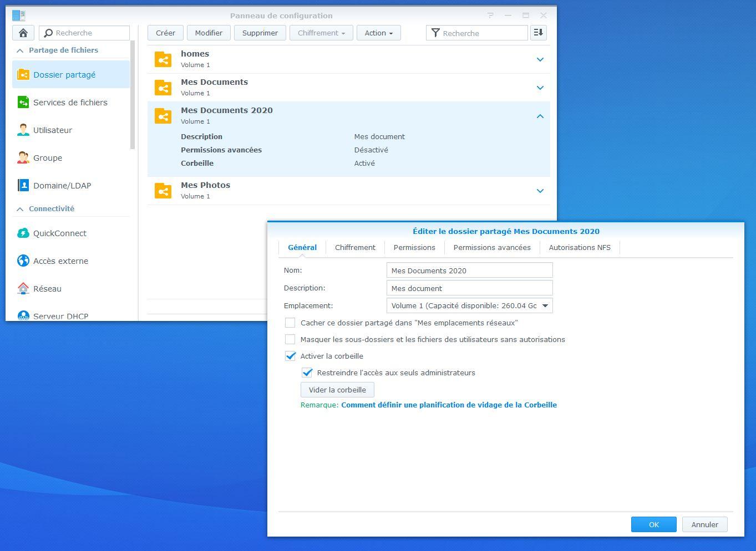
Task: Switch to the Permissions avancées tab
Action: coord(491,247)
